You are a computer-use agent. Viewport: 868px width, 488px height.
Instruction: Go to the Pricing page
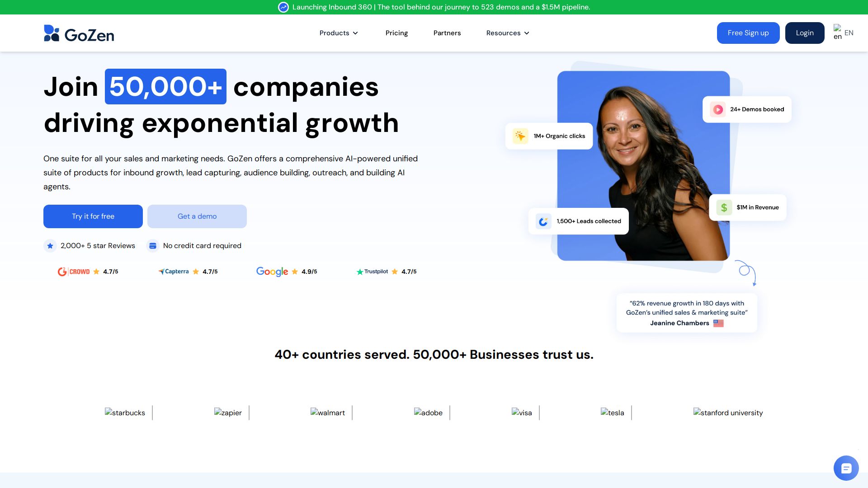(x=396, y=33)
